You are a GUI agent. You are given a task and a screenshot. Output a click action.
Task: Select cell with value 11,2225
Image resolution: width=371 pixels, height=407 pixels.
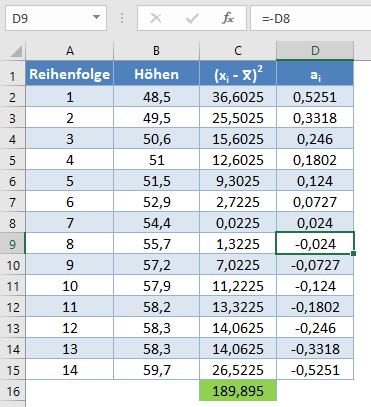(x=238, y=286)
